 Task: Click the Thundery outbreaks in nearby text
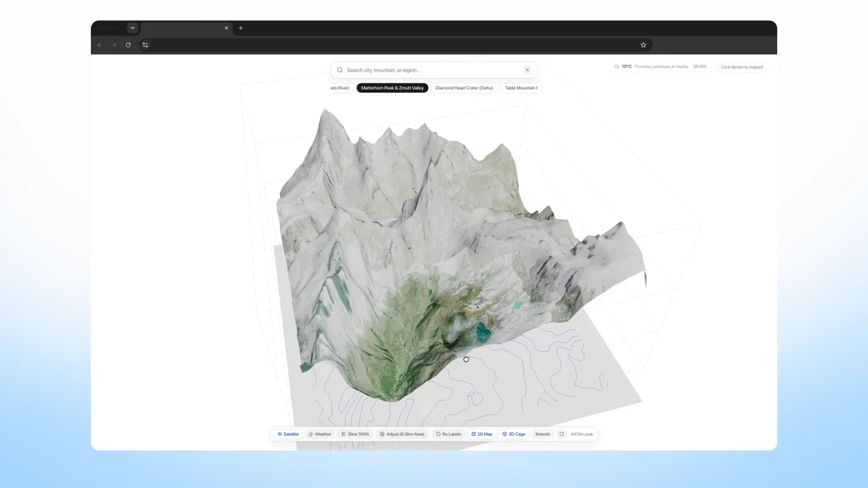click(x=661, y=66)
